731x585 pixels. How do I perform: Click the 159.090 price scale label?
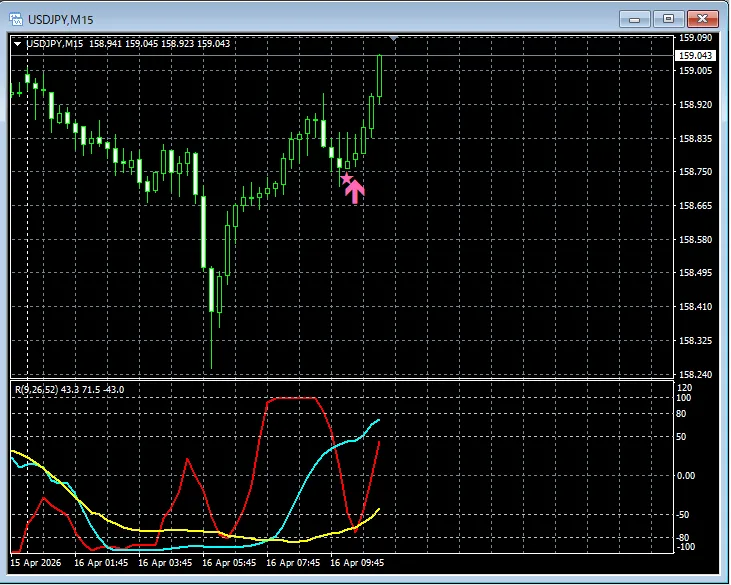point(696,38)
